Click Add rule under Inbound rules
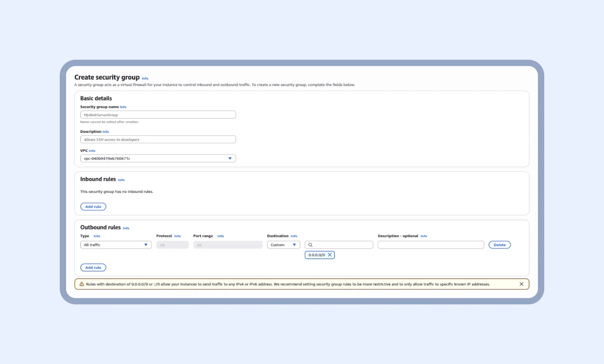Screen dimensions: 604x364 (x=93, y=206)
